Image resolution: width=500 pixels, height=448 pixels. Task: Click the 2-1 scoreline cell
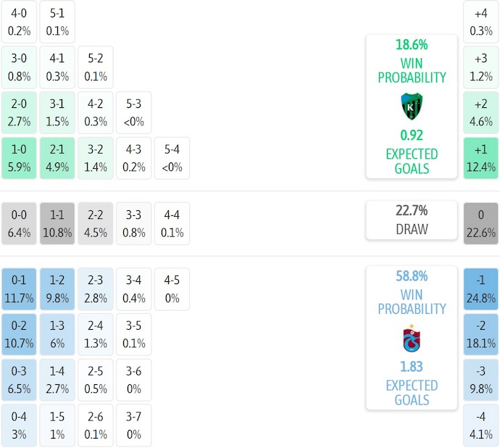57,158
